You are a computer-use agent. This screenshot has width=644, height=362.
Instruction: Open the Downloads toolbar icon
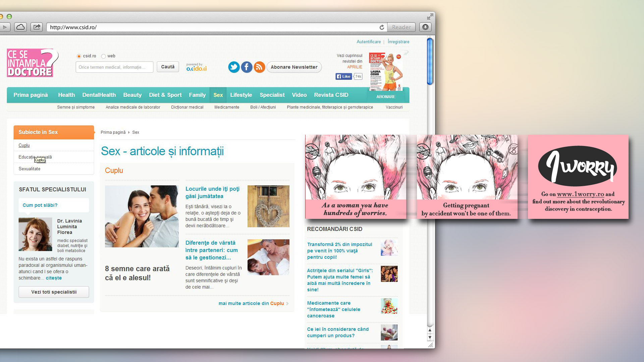(x=425, y=27)
